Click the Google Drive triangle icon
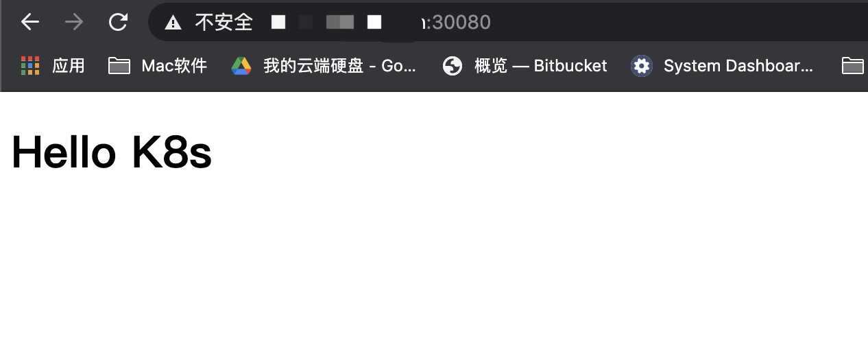 click(x=241, y=66)
